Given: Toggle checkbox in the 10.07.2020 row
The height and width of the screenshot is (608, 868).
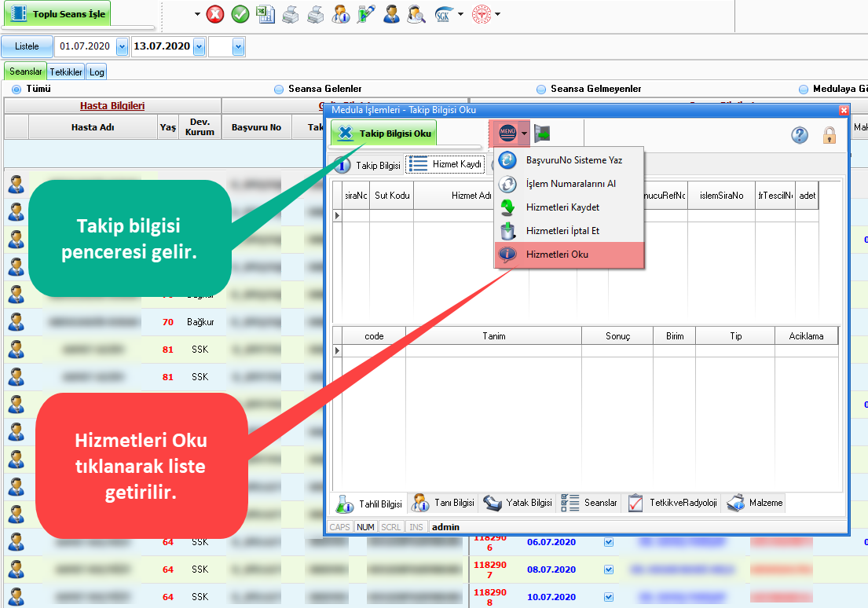Looking at the screenshot, I should click(609, 597).
